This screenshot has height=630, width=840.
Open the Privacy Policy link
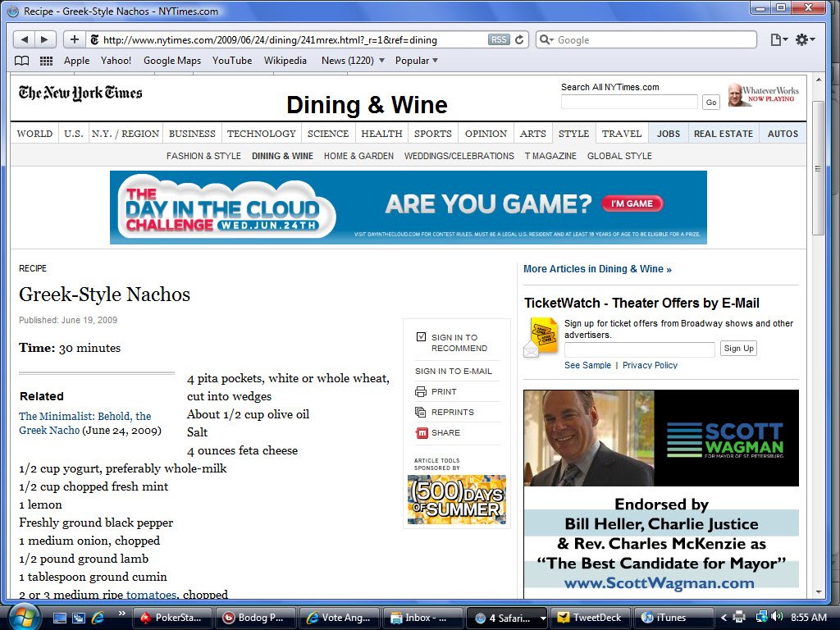650,365
